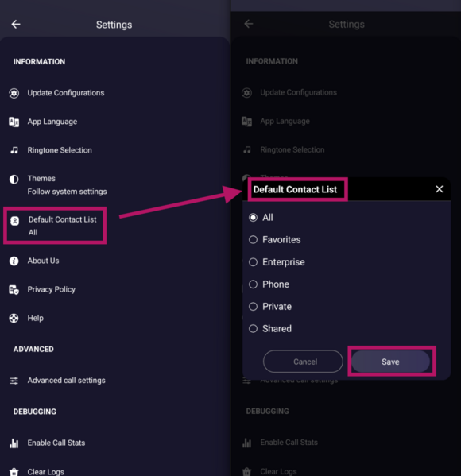Click the Privacy Policy document icon

14,289
